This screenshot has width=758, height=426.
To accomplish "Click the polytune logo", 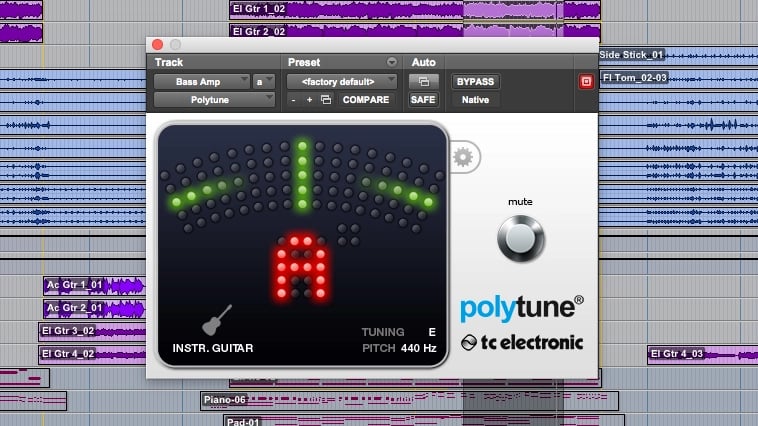I will tap(522, 308).
